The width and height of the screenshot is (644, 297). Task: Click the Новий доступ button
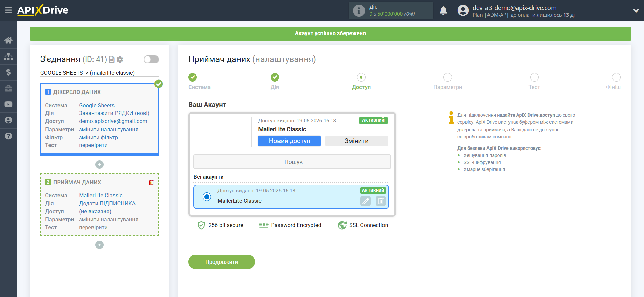pyautogui.click(x=289, y=141)
